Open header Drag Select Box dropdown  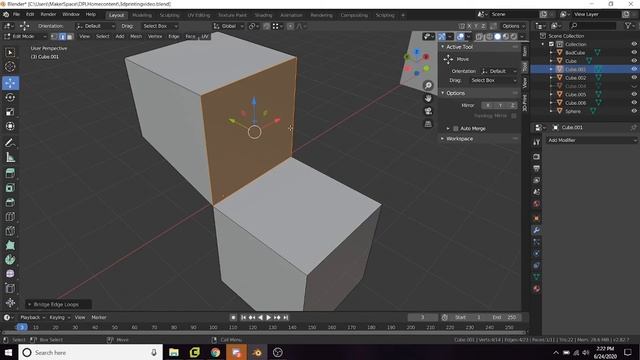click(160, 26)
